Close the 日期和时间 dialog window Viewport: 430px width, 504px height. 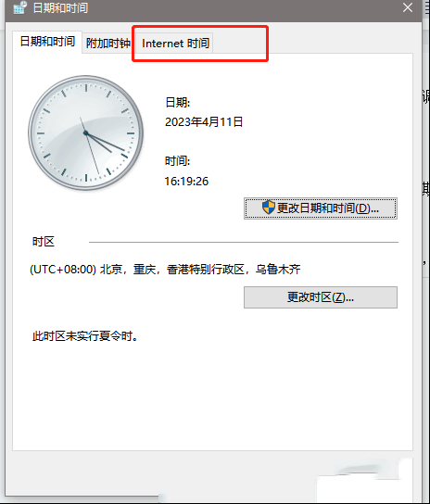coord(408,7)
